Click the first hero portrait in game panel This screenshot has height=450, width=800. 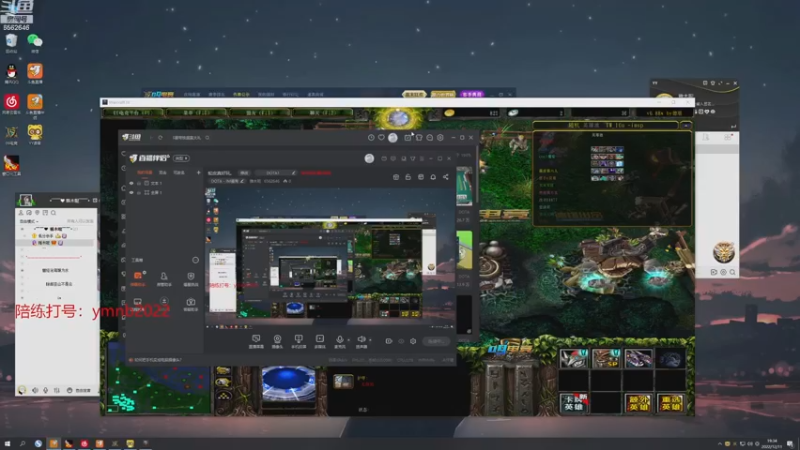click(573, 358)
